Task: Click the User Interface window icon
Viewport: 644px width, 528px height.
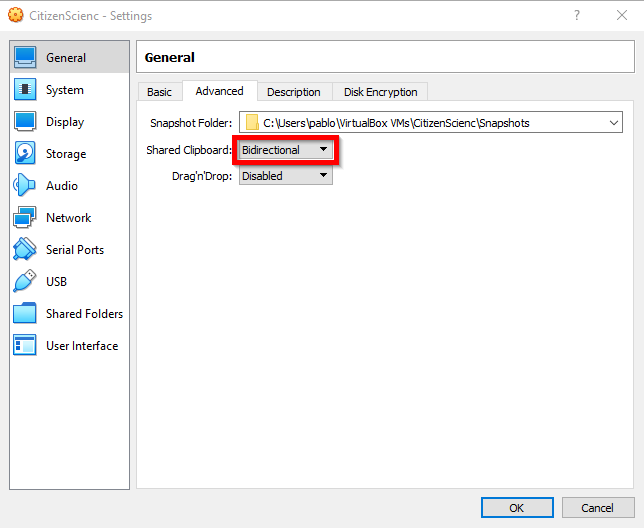Action: (25, 345)
